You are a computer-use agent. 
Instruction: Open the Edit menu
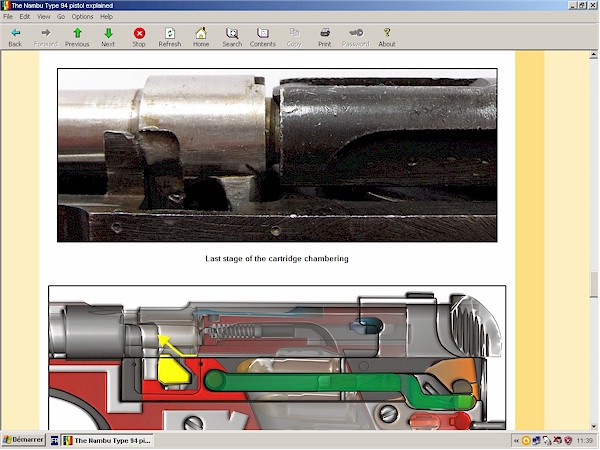(25, 16)
